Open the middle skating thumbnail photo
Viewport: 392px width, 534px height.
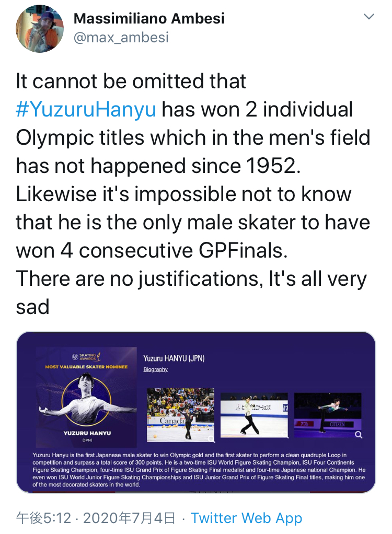(254, 415)
